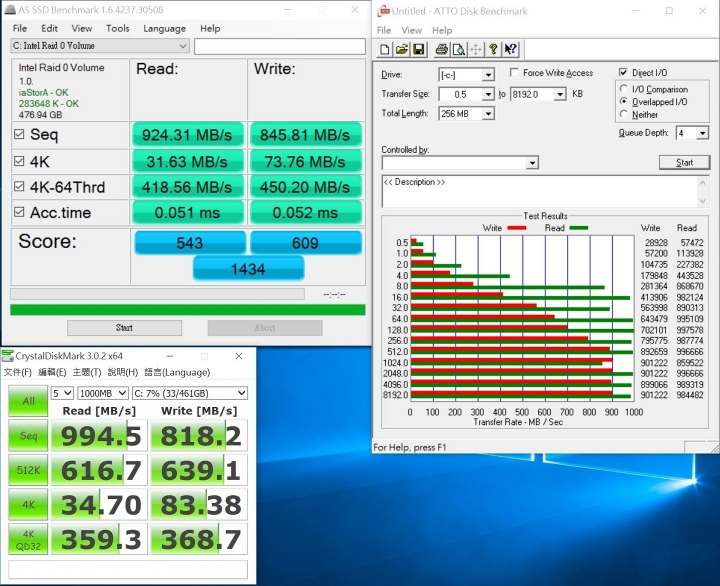Viewport: 720px width, 586px height.
Task: Open the ATTO Drive dropdown
Action: click(x=489, y=75)
